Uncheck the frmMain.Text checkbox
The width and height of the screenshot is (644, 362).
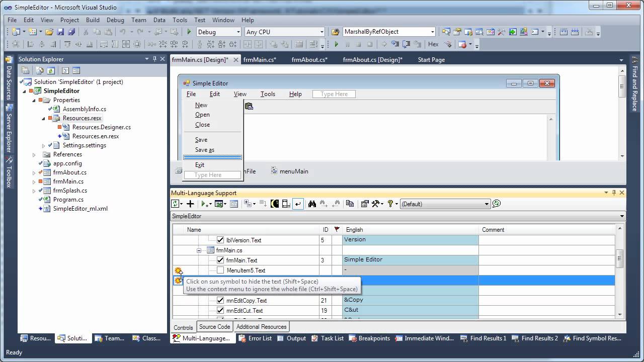[220, 260]
